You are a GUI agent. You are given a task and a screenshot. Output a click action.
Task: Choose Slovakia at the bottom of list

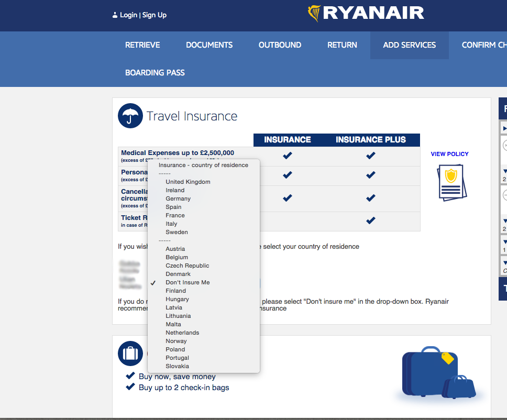click(177, 366)
